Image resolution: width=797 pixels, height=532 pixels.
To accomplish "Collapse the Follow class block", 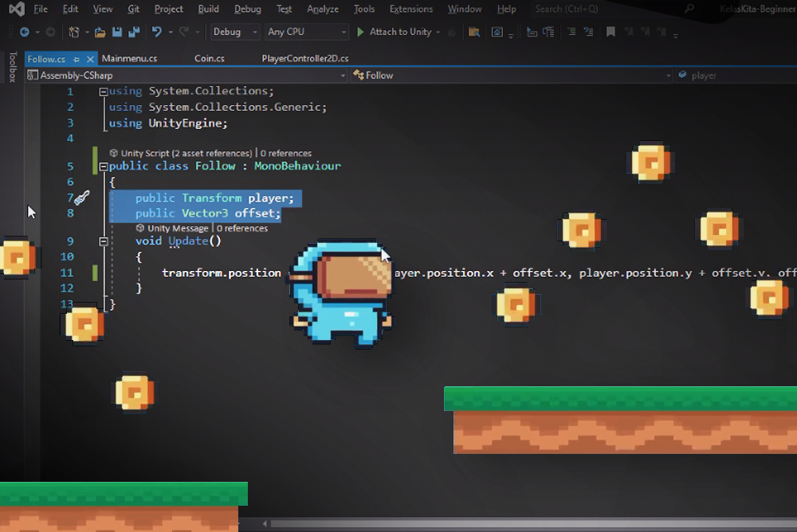I will click(103, 166).
